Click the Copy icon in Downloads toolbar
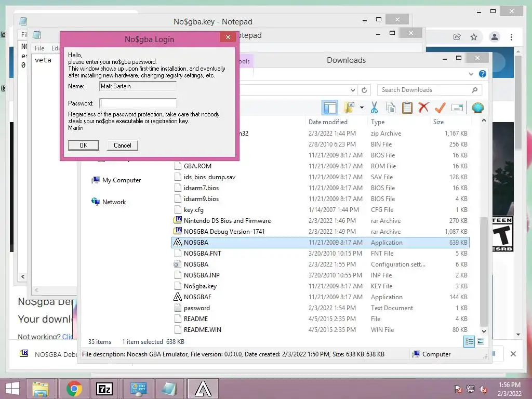The image size is (532, 399). point(391,108)
